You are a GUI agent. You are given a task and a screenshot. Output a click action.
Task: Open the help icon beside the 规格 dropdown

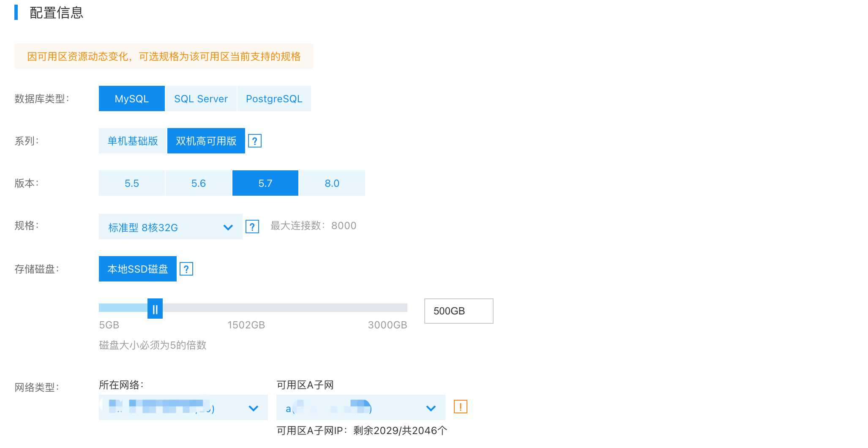252,227
